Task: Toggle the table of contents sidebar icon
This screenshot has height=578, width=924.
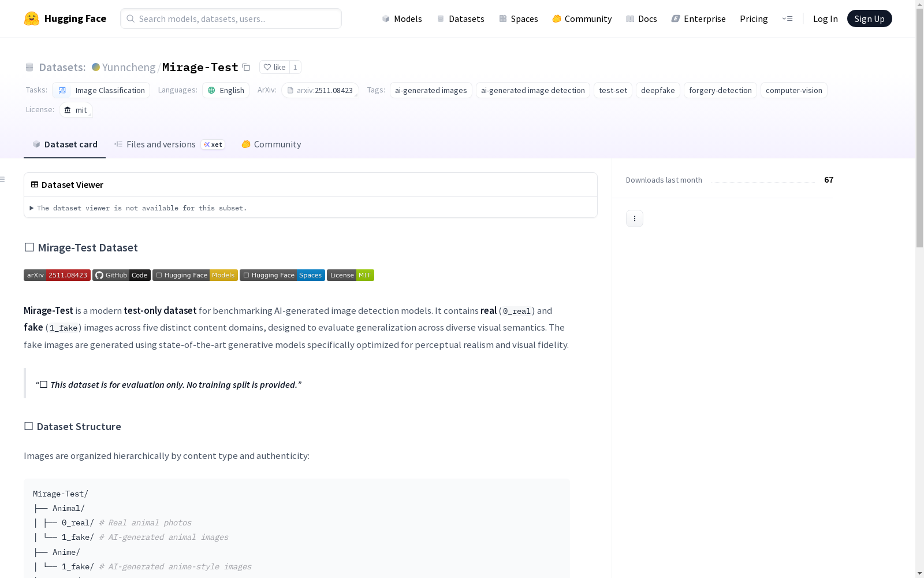Action: [x=3, y=179]
